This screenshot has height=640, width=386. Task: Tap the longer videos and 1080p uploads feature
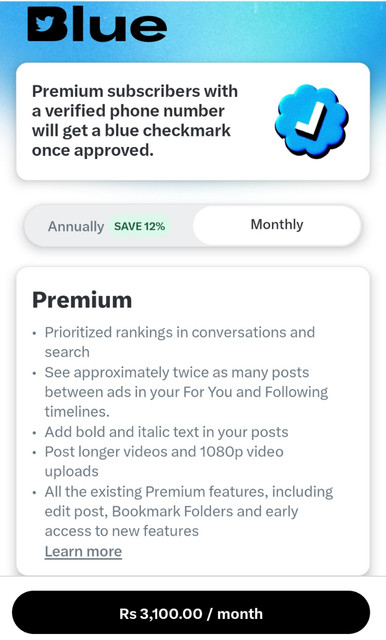tap(164, 461)
